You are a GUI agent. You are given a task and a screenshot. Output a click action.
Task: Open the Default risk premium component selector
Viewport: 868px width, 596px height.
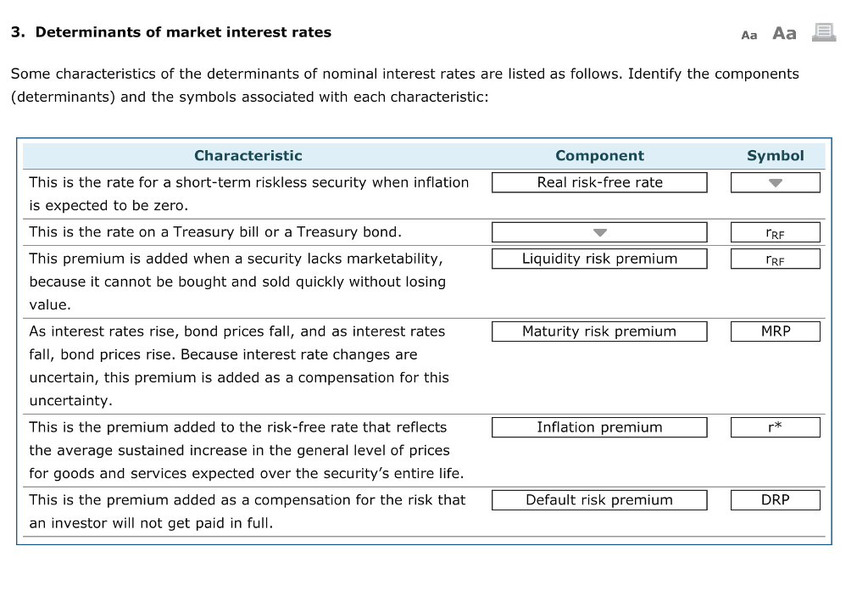pos(599,499)
